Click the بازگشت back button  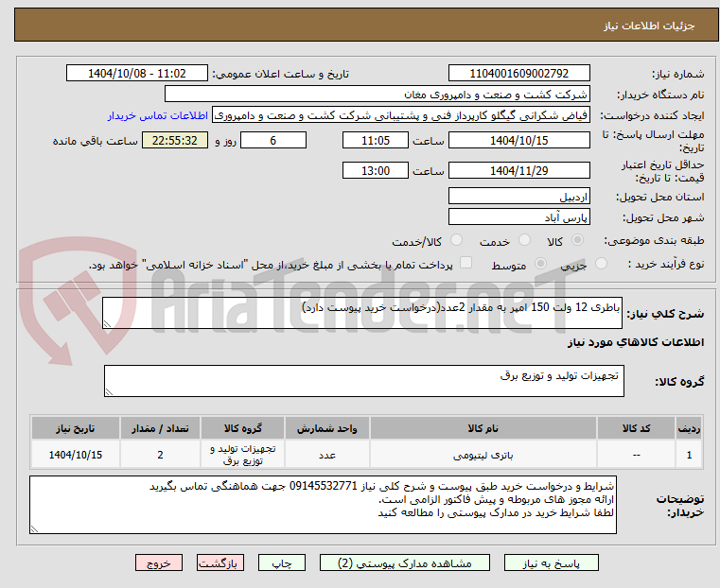click(220, 562)
